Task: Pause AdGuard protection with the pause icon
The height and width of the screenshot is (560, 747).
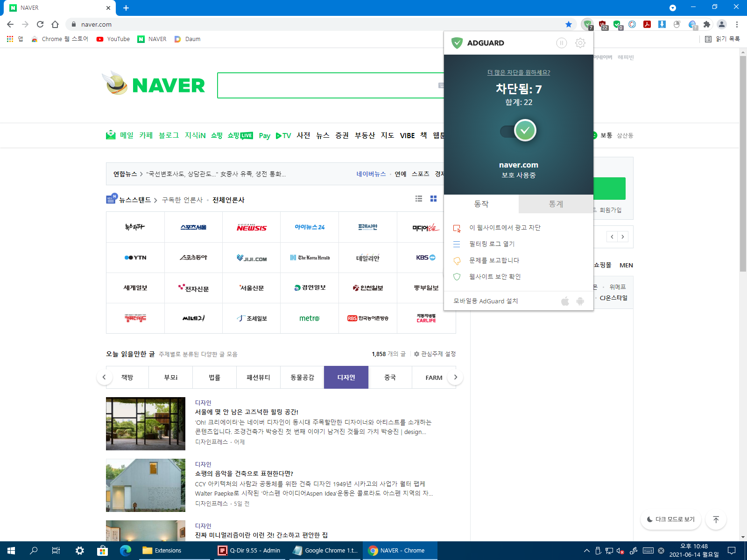Action: coord(562,43)
